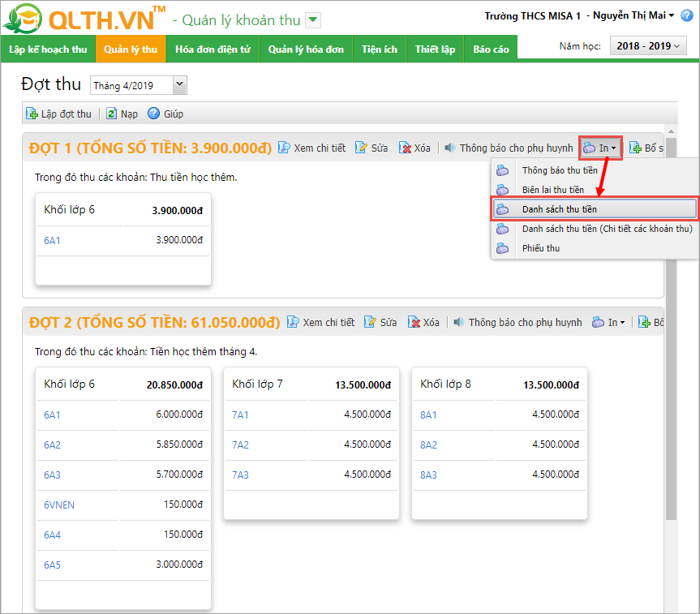This screenshot has height=614, width=700.
Task: Click the Sửa edit icon for Đợt 1
Action: (361, 148)
